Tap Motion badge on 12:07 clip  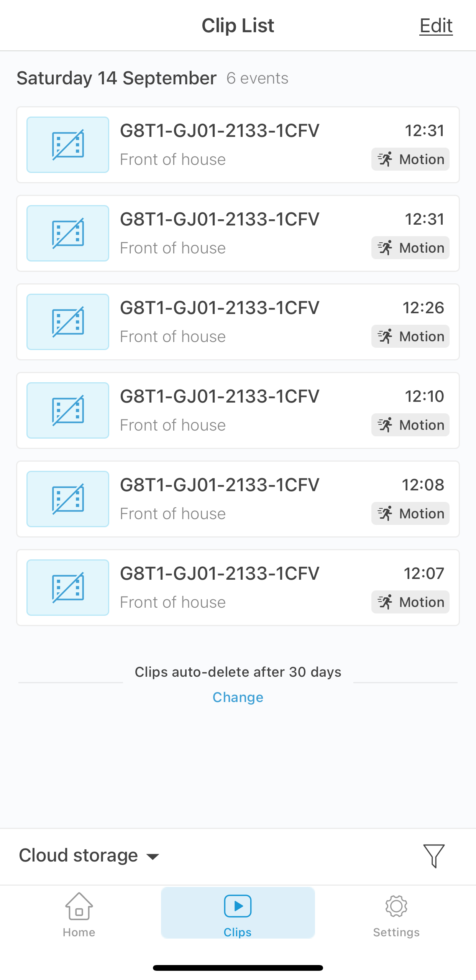(410, 602)
